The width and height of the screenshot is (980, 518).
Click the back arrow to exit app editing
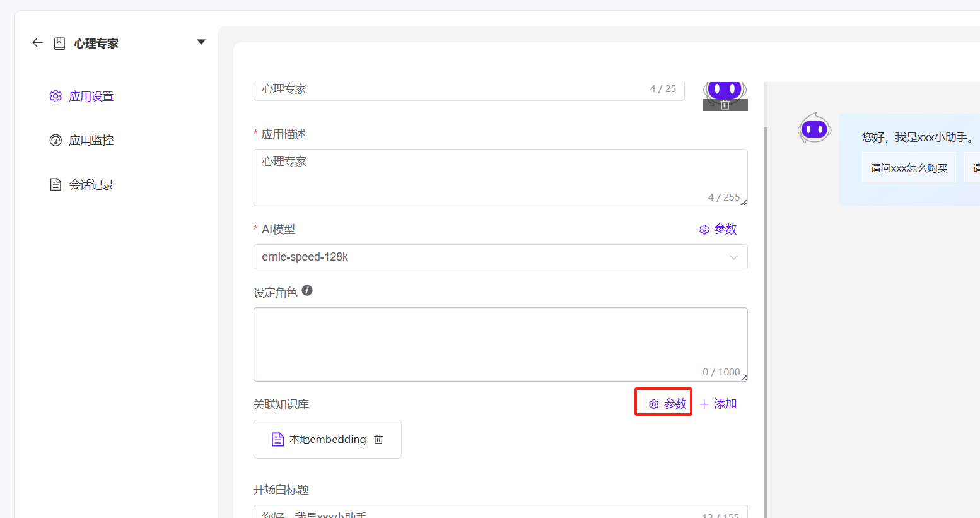coord(37,42)
